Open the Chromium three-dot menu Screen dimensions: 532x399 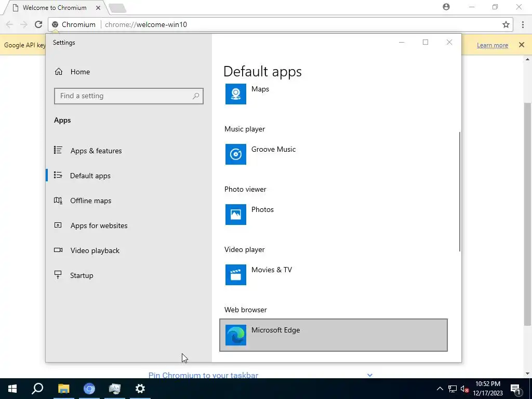click(523, 24)
